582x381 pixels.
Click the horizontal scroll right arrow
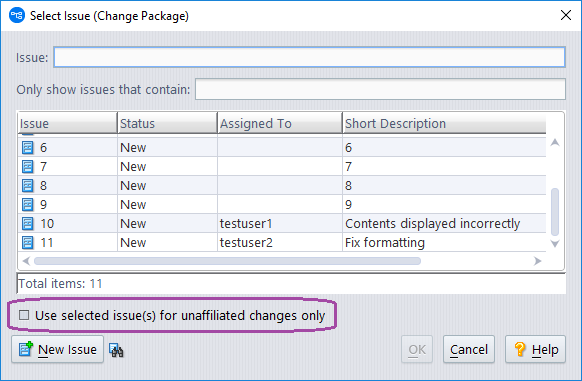click(x=537, y=261)
